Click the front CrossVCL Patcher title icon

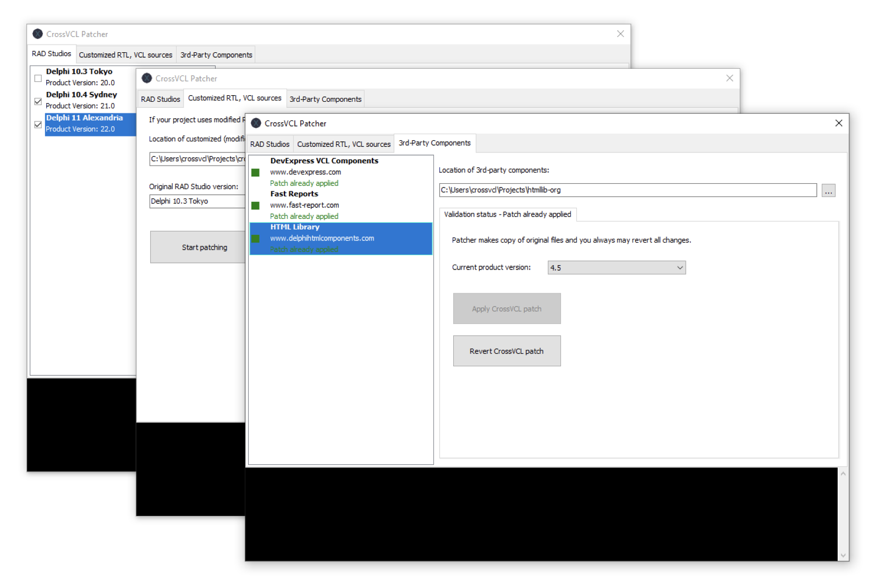point(256,123)
